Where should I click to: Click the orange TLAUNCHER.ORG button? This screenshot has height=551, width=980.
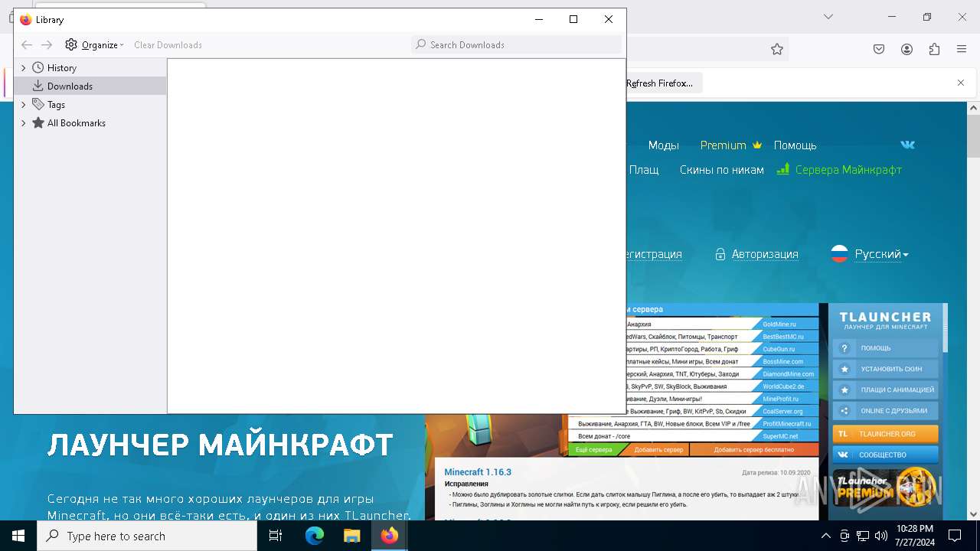(x=886, y=434)
